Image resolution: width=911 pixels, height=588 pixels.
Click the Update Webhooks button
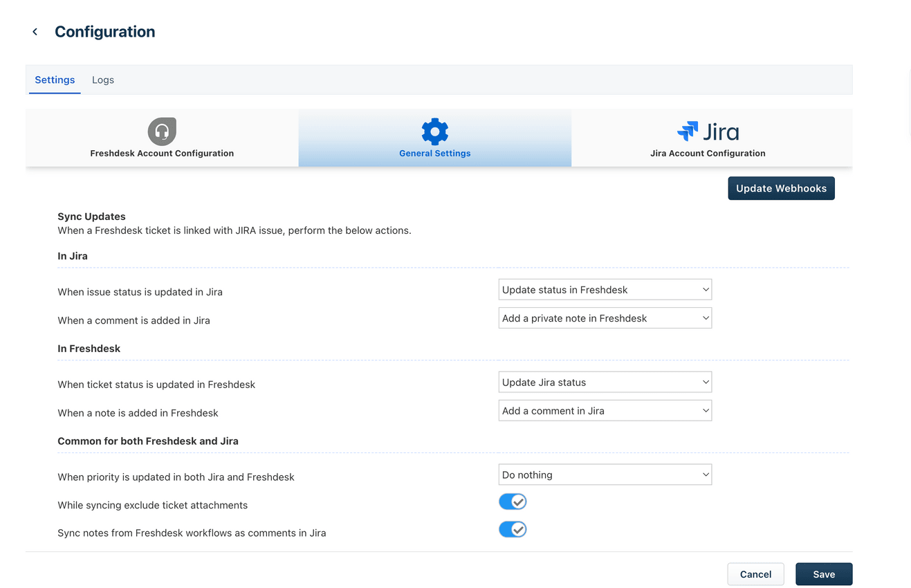(781, 187)
